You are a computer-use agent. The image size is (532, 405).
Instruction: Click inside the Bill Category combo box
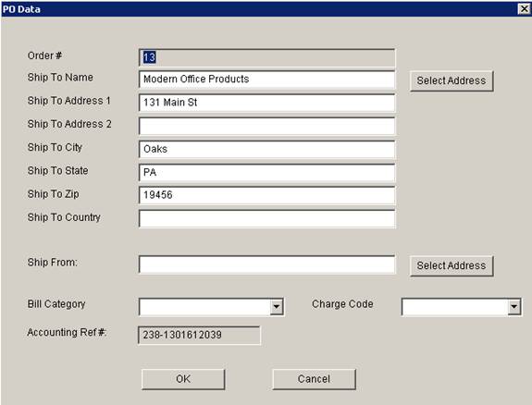tap(211, 307)
